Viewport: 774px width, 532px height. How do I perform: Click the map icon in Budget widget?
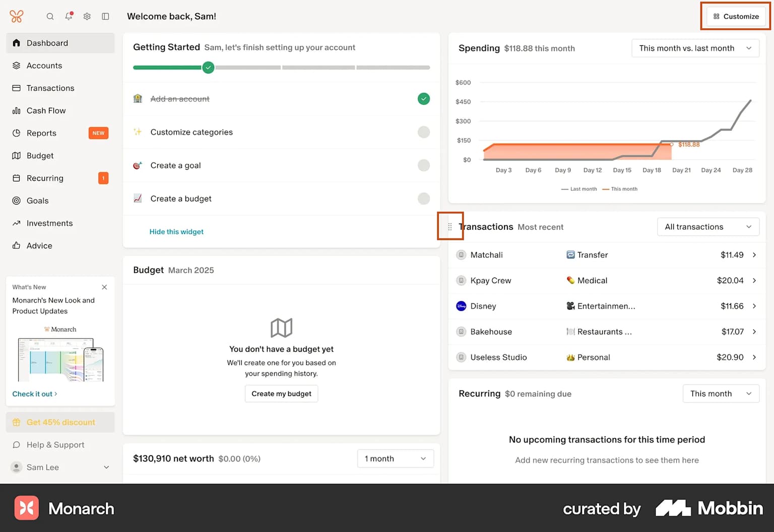(x=281, y=328)
